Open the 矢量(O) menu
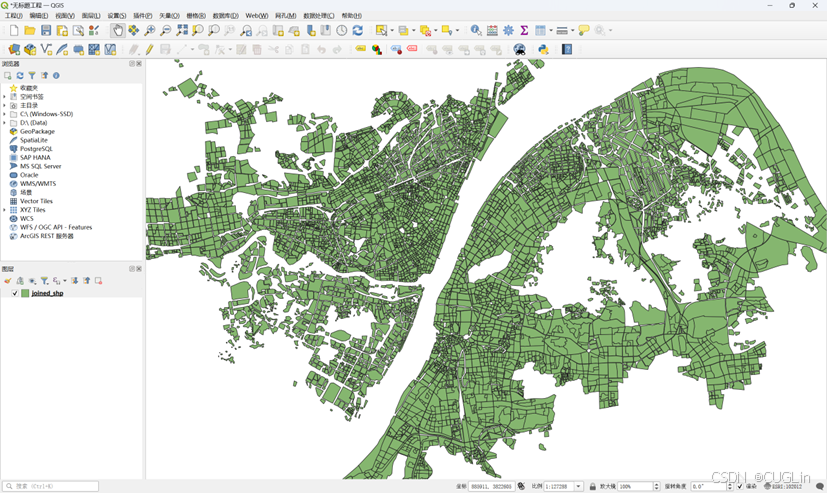This screenshot has height=493, width=827. click(x=169, y=16)
